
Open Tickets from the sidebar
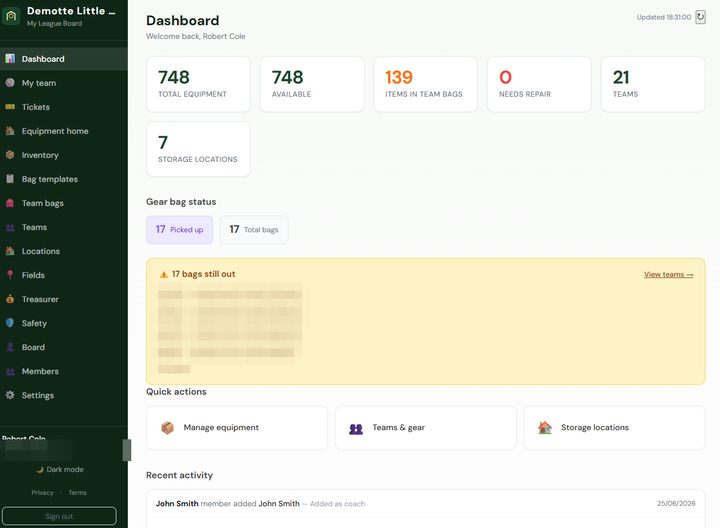[x=64, y=107]
